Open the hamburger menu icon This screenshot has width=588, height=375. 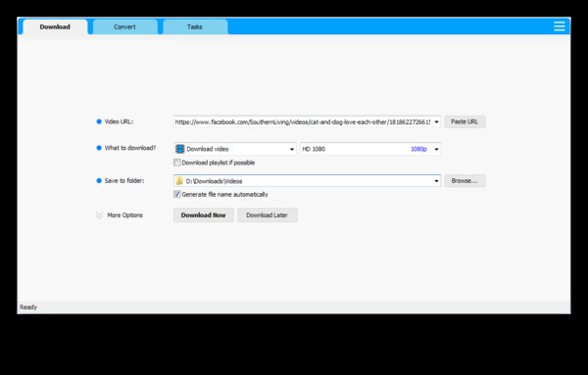click(560, 26)
